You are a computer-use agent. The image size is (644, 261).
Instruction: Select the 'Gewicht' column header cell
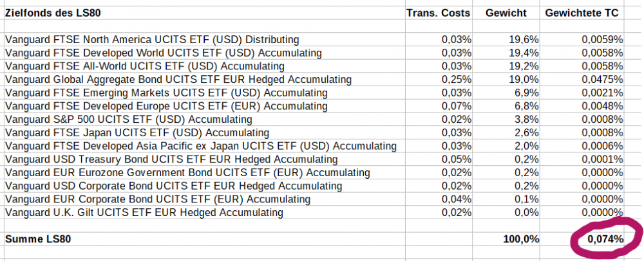[506, 12]
